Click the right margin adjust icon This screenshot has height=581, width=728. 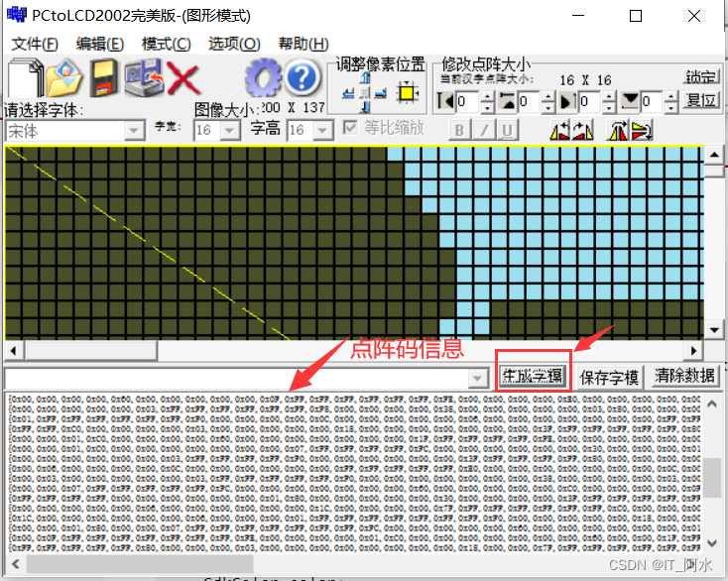point(568,101)
